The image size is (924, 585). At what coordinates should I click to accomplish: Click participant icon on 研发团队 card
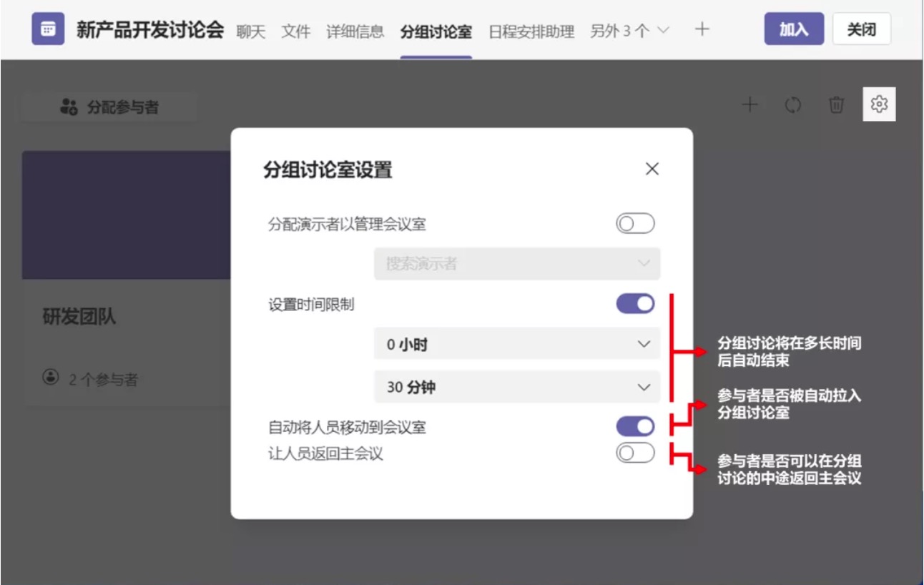(x=50, y=378)
